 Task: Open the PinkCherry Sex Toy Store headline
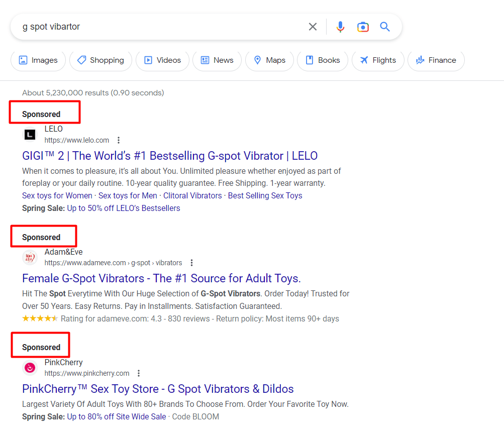(158, 389)
